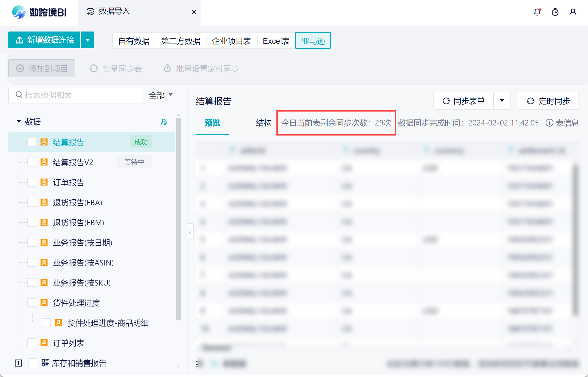Open the notification bell icon
The width and height of the screenshot is (588, 377).
click(537, 12)
